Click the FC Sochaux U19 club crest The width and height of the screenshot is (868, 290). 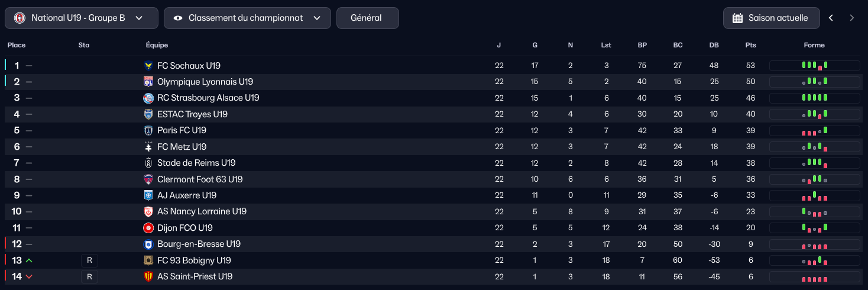point(148,66)
